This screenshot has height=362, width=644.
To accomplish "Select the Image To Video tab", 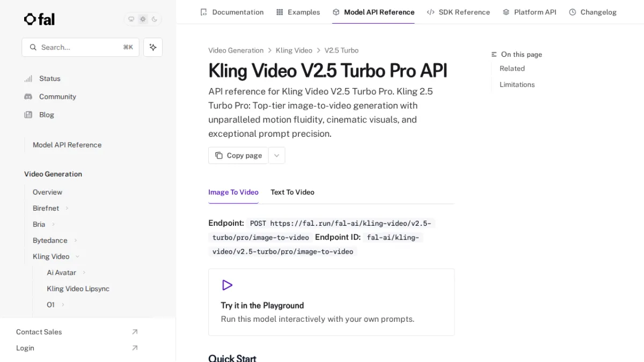I will (x=233, y=192).
